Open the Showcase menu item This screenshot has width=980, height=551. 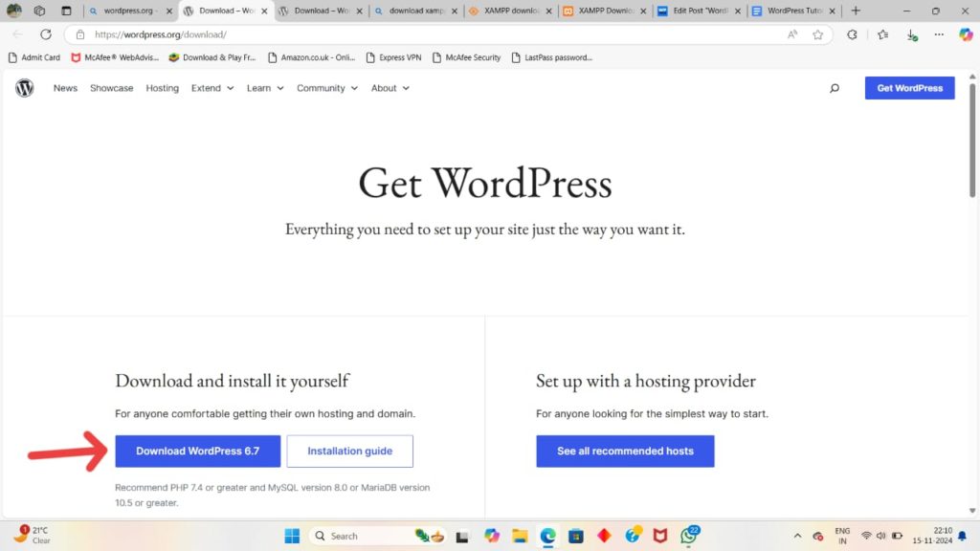(x=111, y=88)
